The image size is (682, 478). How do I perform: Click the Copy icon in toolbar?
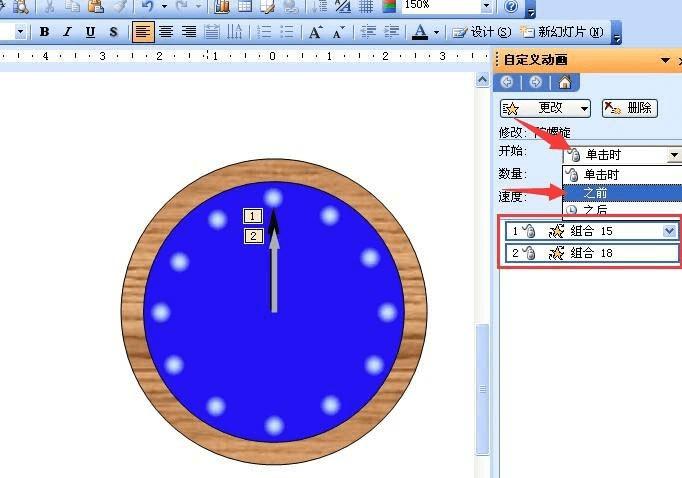[x=73, y=6]
